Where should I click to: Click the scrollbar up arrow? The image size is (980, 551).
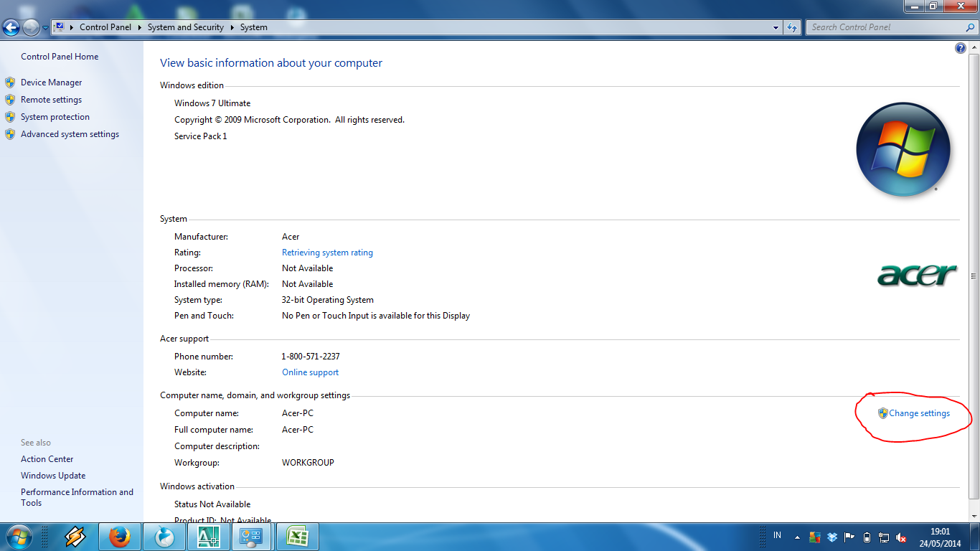[x=974, y=47]
